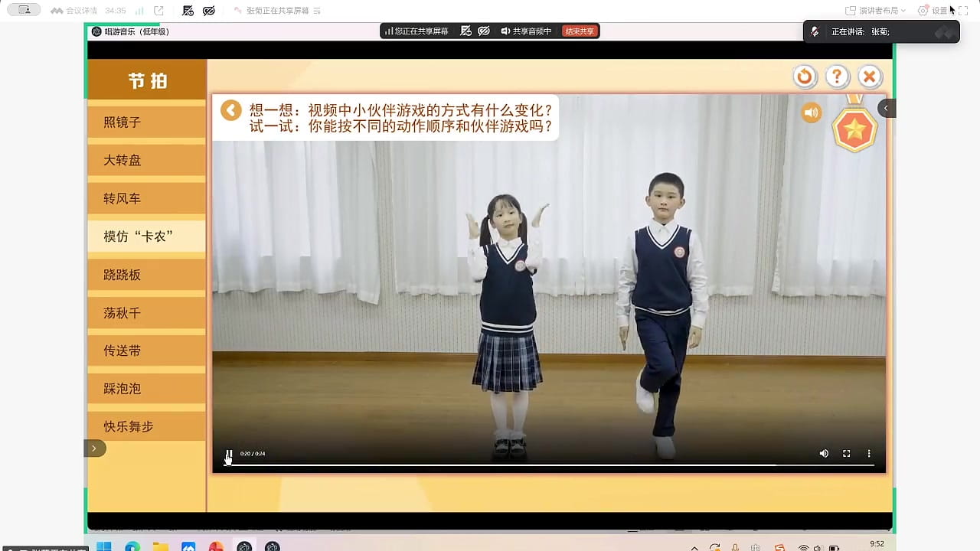
Task: Open File Explorer from the taskbar
Action: point(160,547)
